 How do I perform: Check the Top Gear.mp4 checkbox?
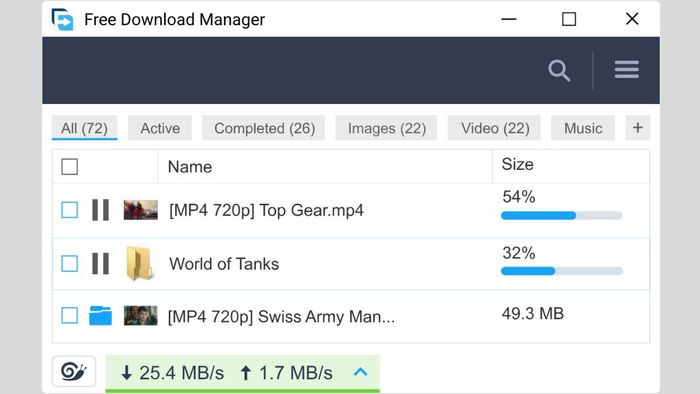[70, 210]
